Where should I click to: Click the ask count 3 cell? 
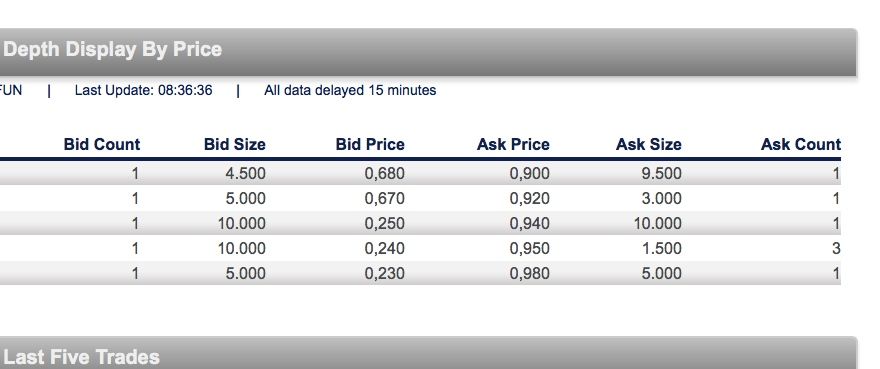(x=836, y=248)
